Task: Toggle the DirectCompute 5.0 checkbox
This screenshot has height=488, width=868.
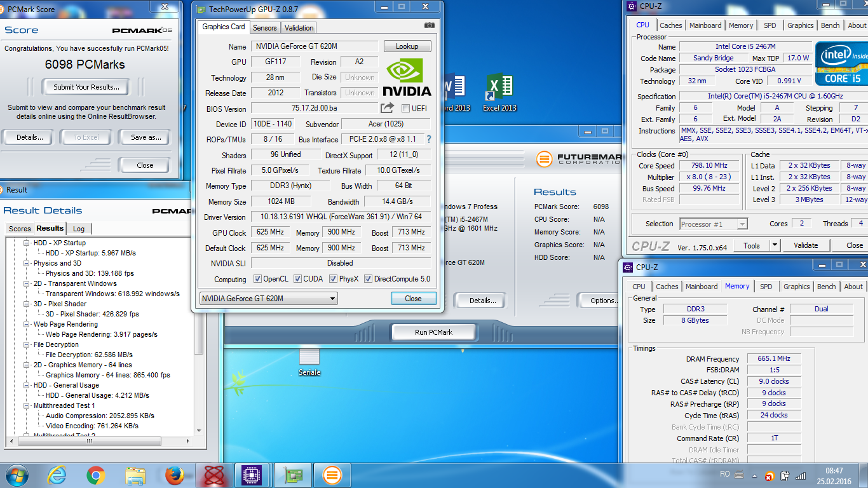Action: [369, 279]
